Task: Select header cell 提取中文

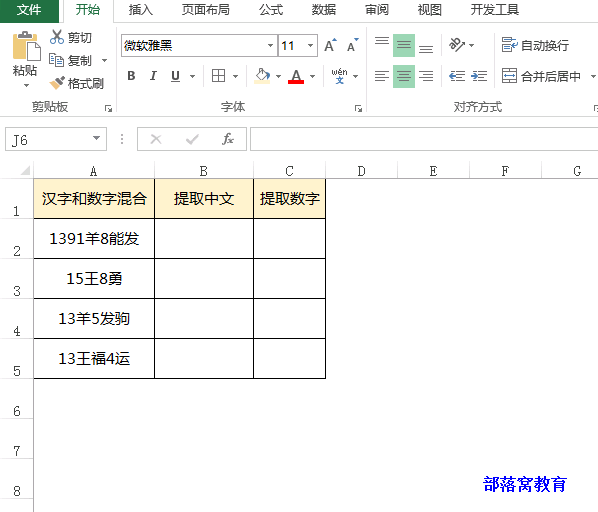Action: (x=204, y=199)
